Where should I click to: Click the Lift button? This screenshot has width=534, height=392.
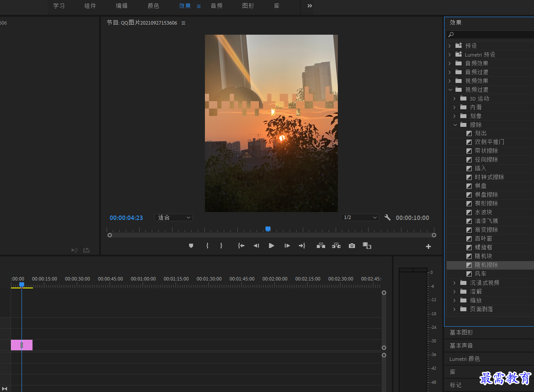(x=321, y=246)
